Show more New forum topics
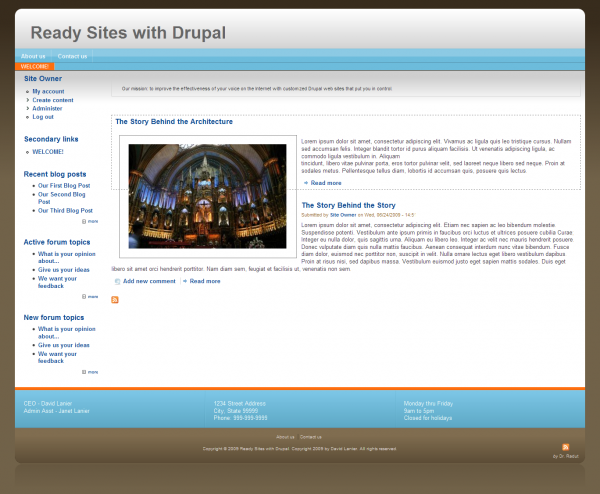600x494 pixels. (x=91, y=371)
